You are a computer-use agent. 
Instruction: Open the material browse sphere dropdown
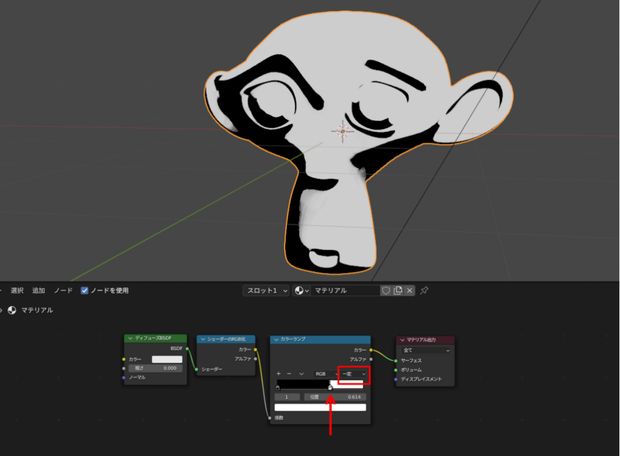(301, 291)
